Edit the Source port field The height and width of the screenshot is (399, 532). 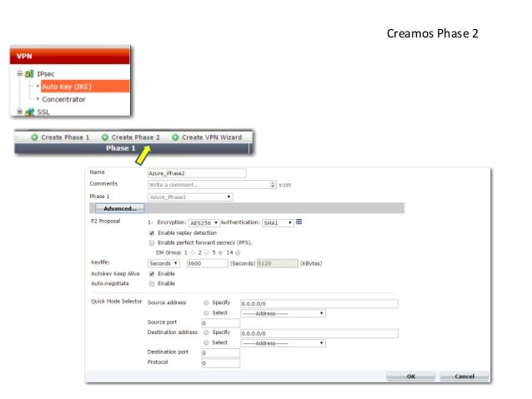[220, 323]
